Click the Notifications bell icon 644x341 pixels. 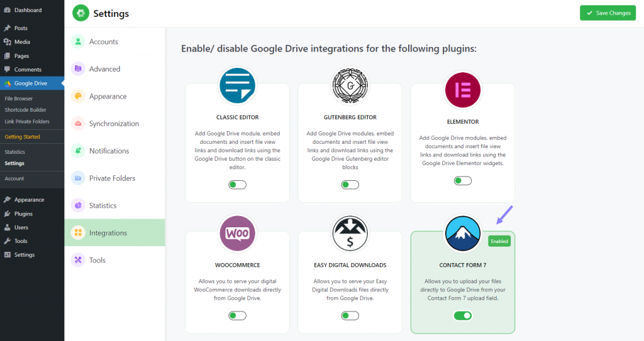pyautogui.click(x=78, y=151)
